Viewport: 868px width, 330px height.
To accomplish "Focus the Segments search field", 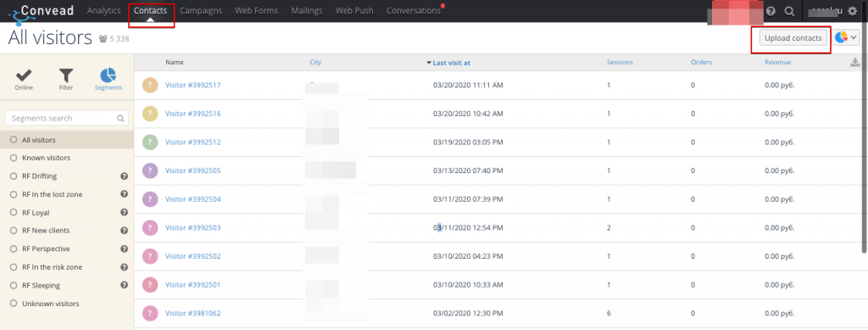I will pyautogui.click(x=66, y=118).
